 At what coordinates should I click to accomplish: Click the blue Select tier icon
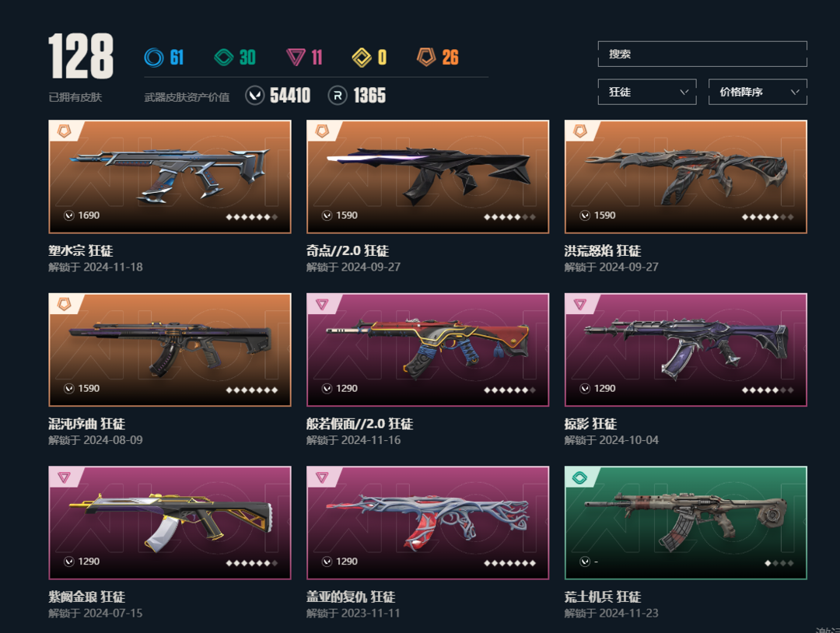coord(154,58)
